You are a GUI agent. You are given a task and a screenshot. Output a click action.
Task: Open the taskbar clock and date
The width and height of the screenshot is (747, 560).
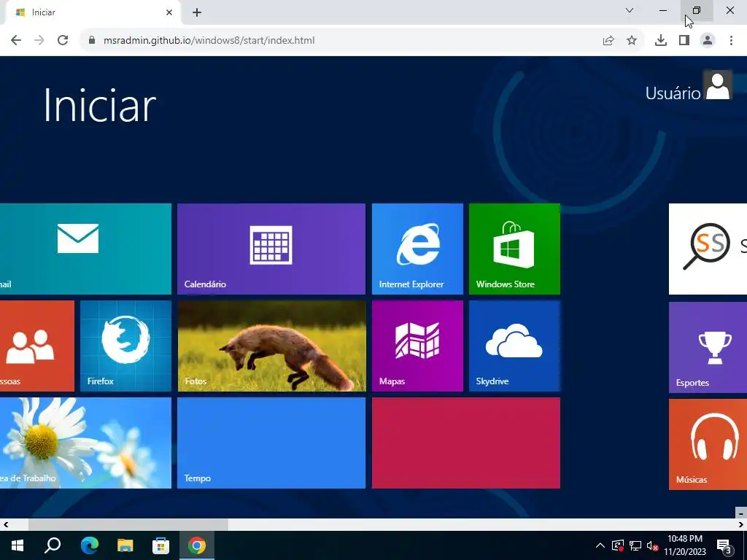click(685, 545)
